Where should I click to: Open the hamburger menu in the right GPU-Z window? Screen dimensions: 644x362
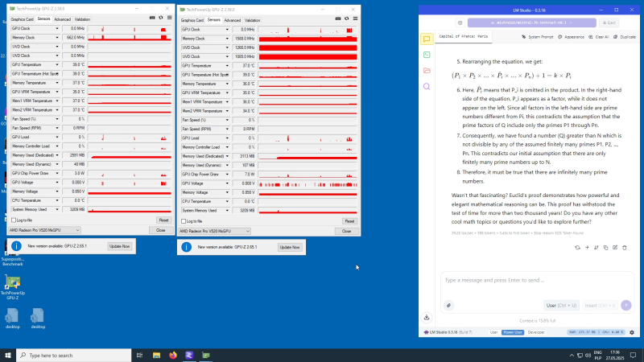[355, 19]
